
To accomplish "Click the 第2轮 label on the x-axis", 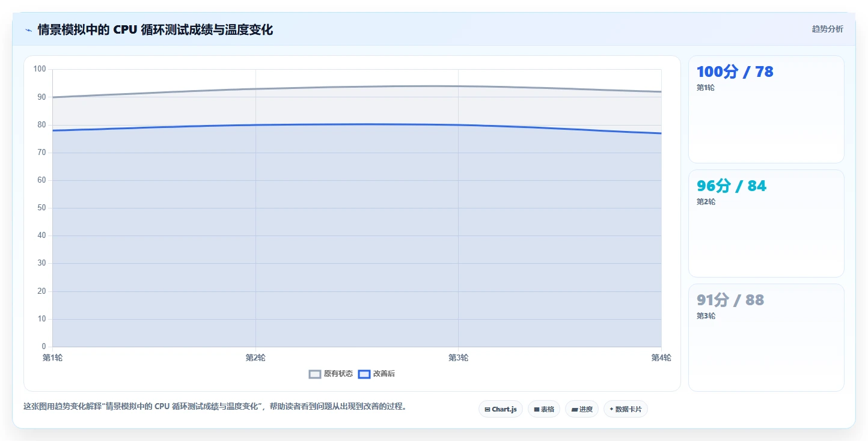I will [255, 358].
